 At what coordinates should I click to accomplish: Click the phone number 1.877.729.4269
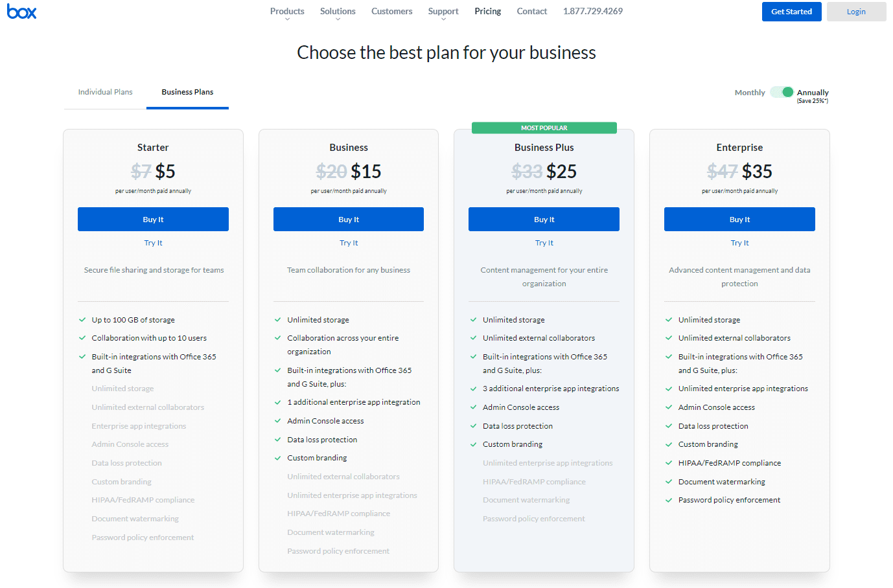coord(592,11)
